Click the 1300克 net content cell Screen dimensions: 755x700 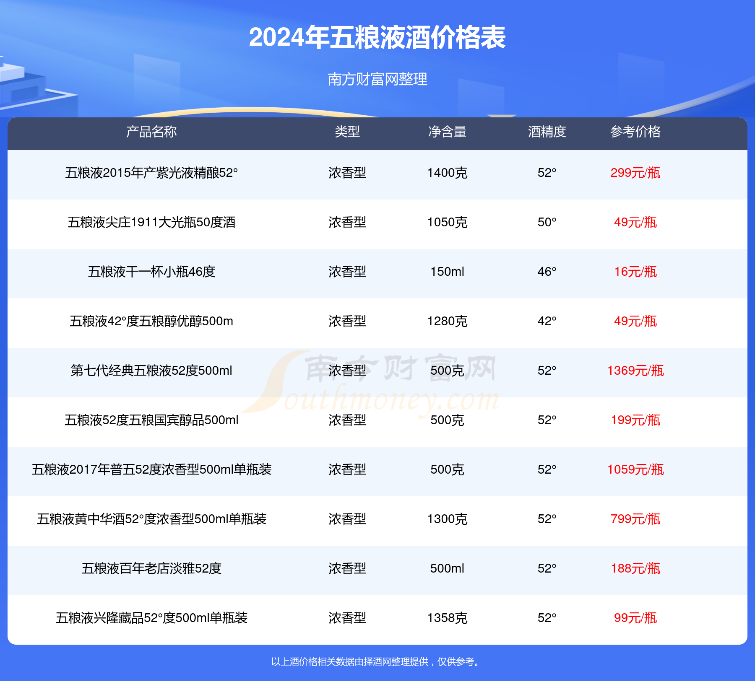447,519
